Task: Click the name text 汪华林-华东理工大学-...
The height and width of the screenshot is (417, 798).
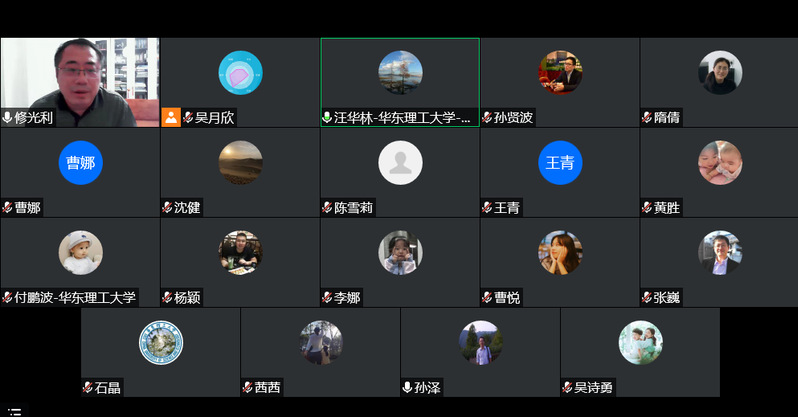Action: point(402,118)
